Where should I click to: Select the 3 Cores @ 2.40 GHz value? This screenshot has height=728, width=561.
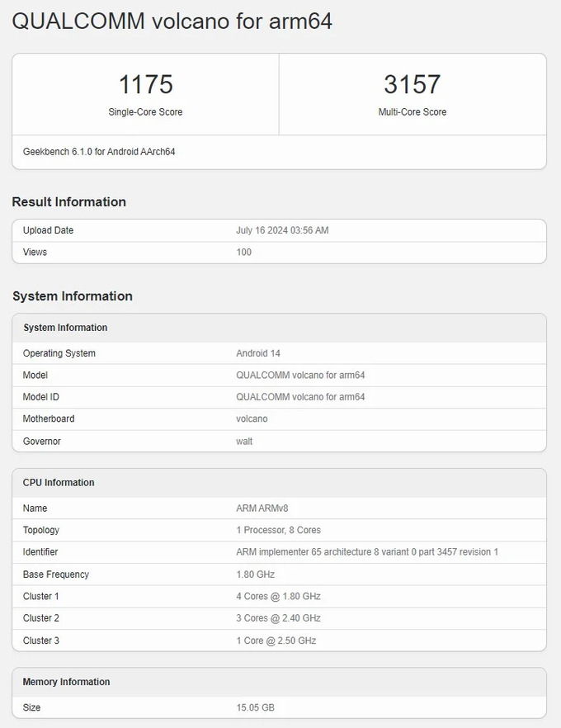click(x=278, y=618)
